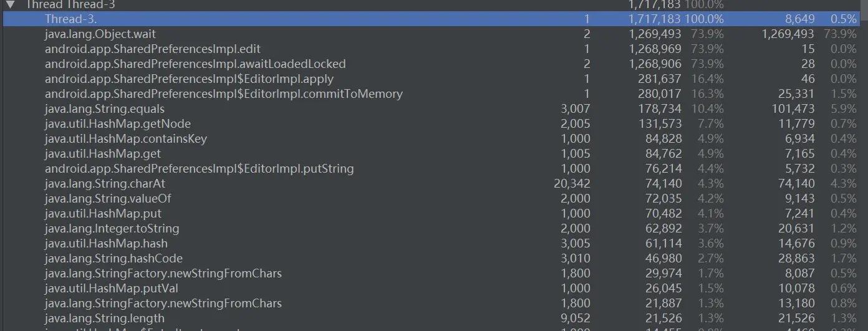
Task: Select the java.lang.String.charAt row
Action: (x=434, y=183)
